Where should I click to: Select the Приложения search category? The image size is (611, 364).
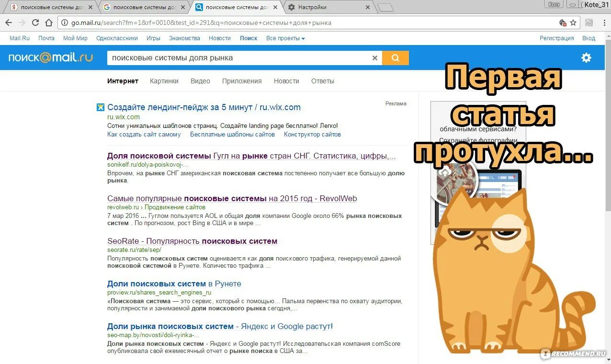pyautogui.click(x=242, y=81)
